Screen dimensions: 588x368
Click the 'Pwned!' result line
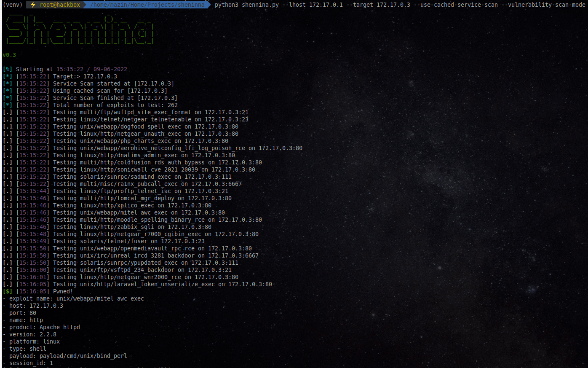[x=38, y=291]
